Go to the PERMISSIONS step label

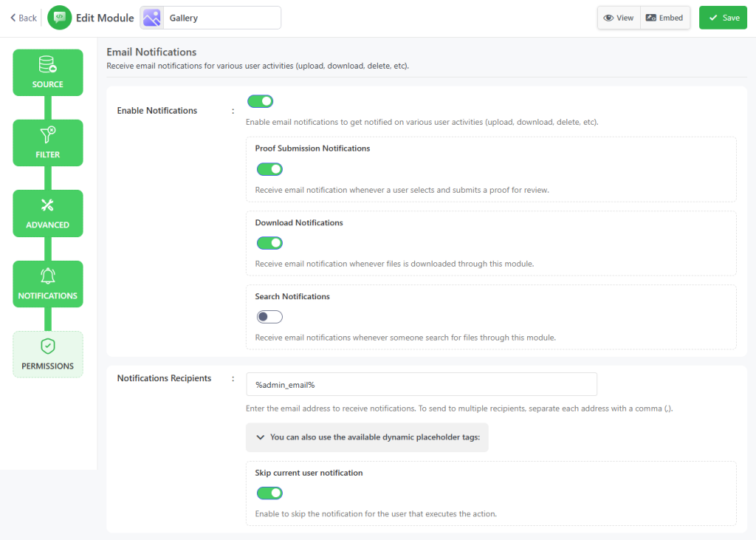pos(48,366)
